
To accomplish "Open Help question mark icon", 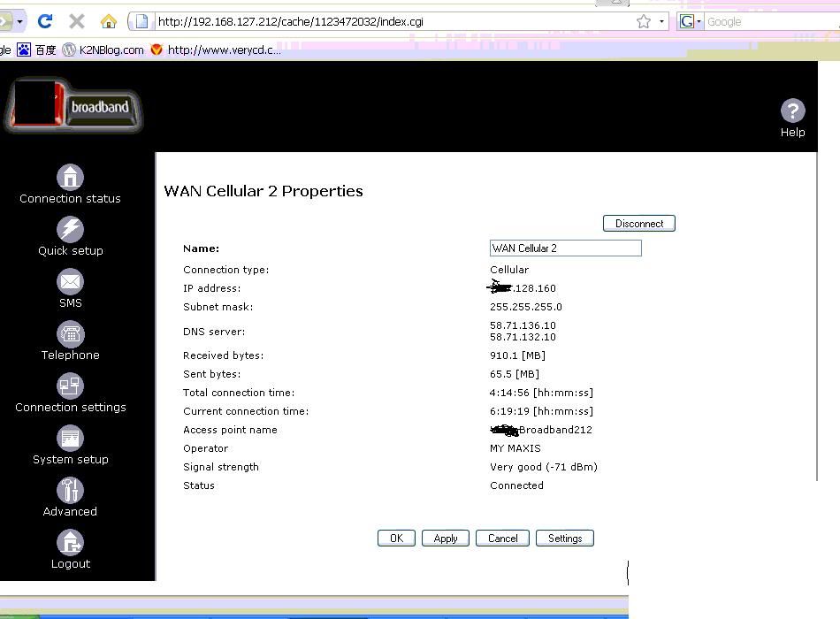I will click(792, 111).
